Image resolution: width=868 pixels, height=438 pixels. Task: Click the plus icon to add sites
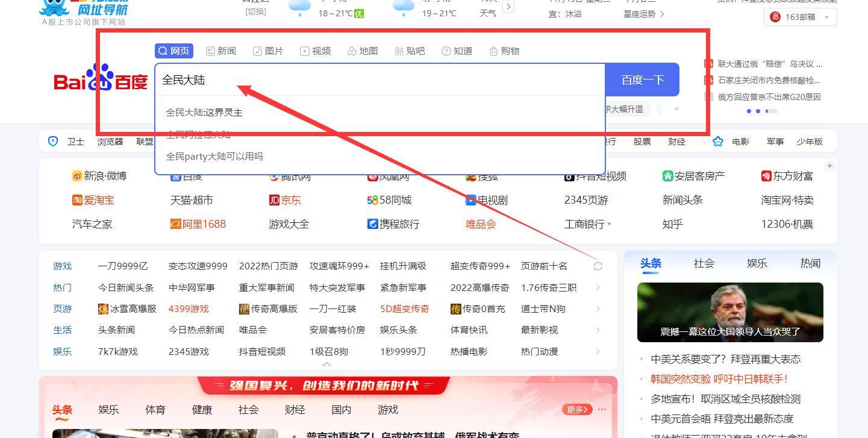pos(829,166)
